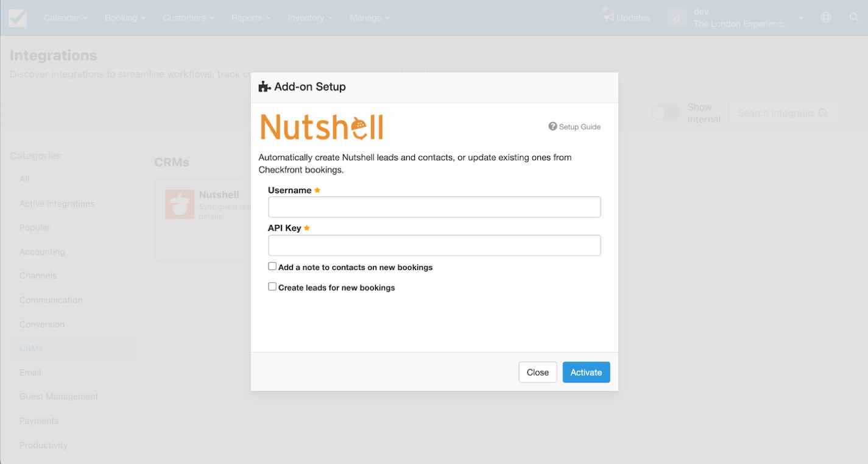Click into the API Key field
Image resolution: width=868 pixels, height=464 pixels.
pos(434,245)
